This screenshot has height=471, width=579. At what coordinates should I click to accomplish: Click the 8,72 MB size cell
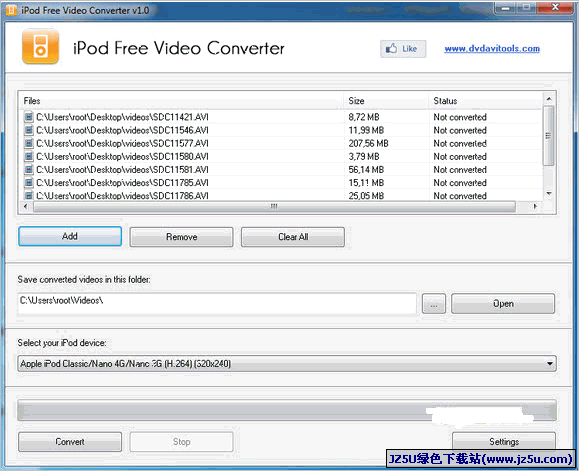[364, 117]
